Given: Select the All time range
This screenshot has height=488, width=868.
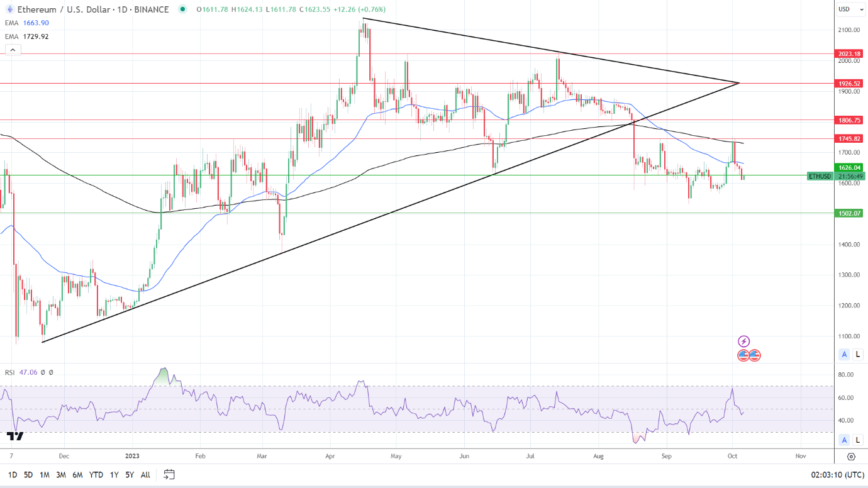Looking at the screenshot, I should click(x=145, y=475).
